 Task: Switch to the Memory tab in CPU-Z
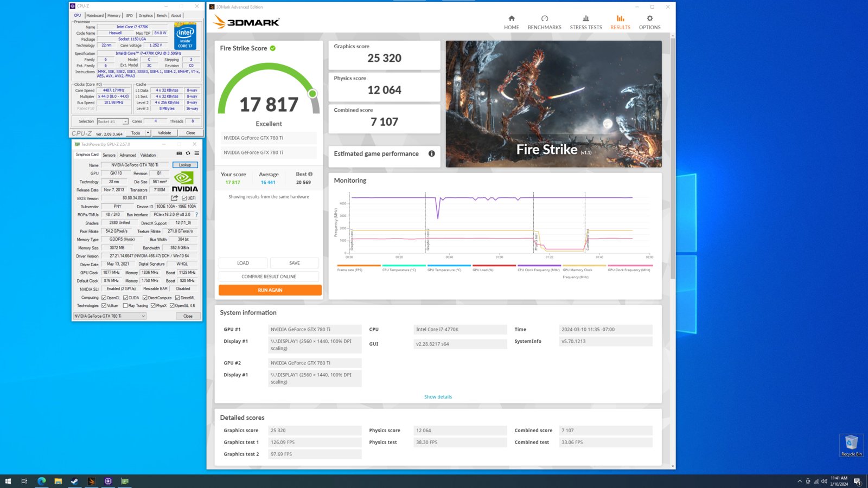pos(114,15)
